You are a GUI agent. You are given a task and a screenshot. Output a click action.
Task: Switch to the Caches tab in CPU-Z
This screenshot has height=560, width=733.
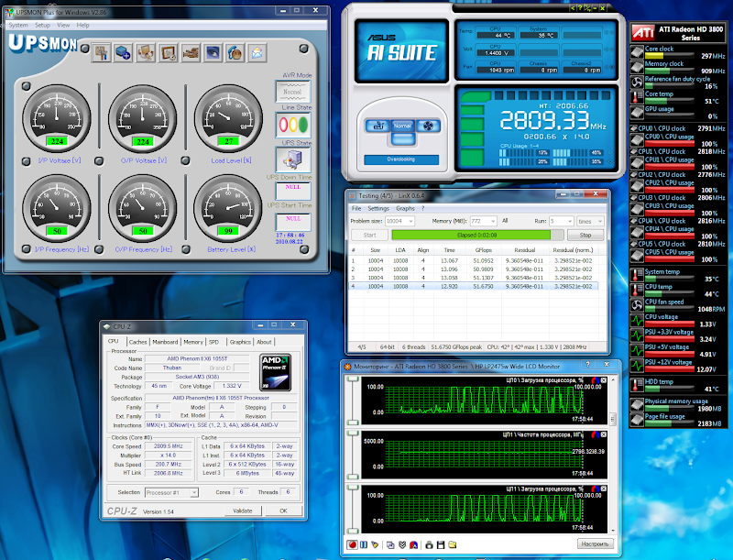[x=138, y=342]
